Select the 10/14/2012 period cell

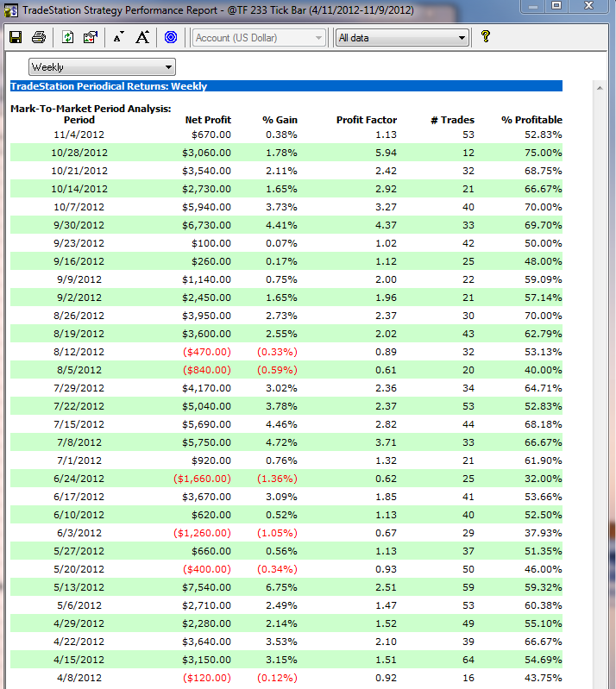point(79,189)
